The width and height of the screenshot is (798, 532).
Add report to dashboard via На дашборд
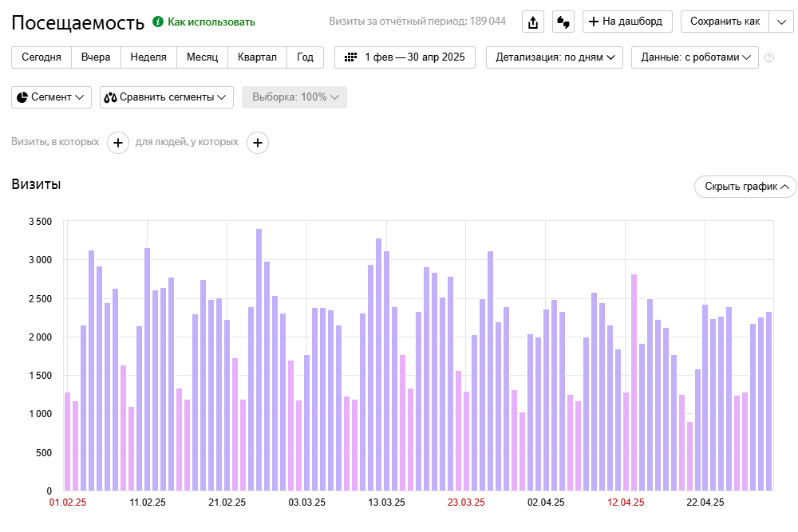point(627,22)
